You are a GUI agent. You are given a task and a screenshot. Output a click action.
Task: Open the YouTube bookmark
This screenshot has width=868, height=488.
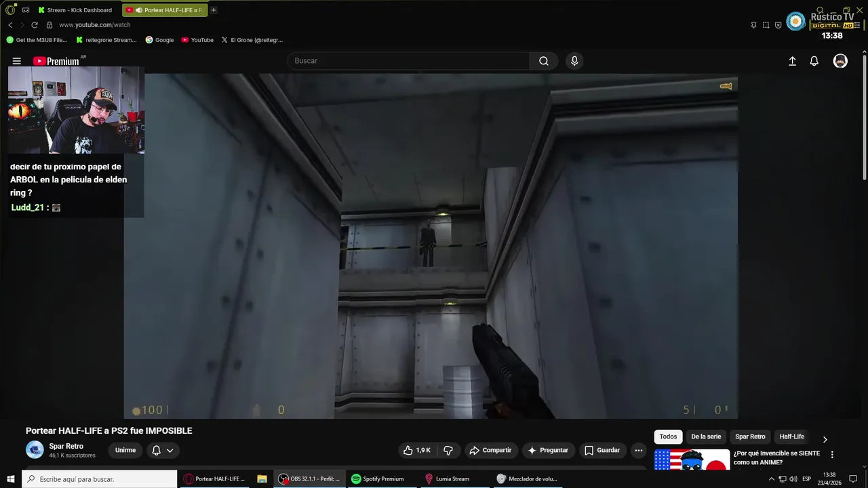(x=197, y=40)
